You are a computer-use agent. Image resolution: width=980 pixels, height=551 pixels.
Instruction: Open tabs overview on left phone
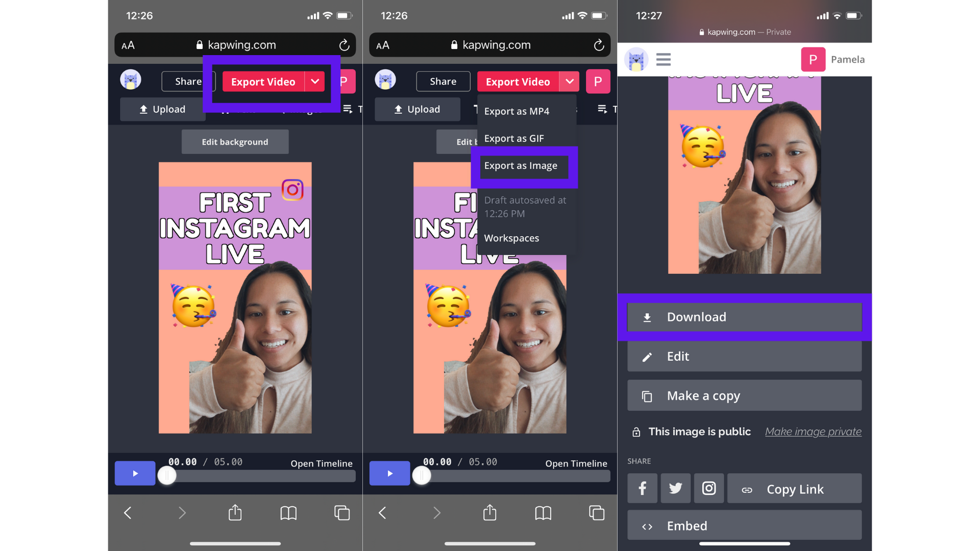(x=341, y=513)
